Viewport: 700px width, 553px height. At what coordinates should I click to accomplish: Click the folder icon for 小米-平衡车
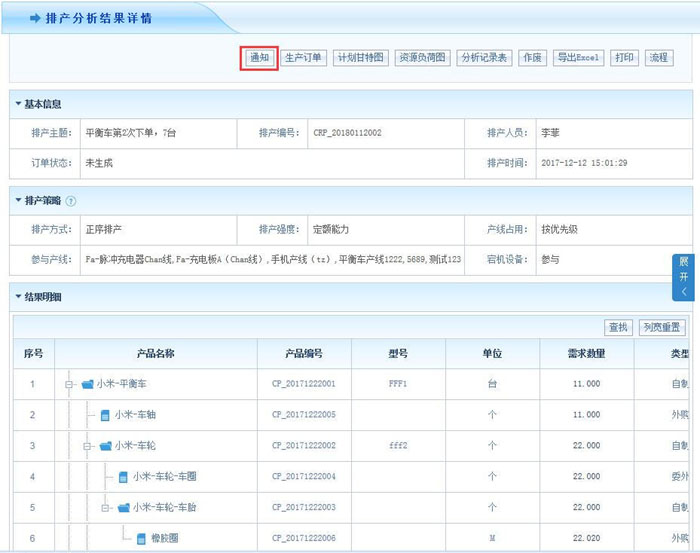87,384
